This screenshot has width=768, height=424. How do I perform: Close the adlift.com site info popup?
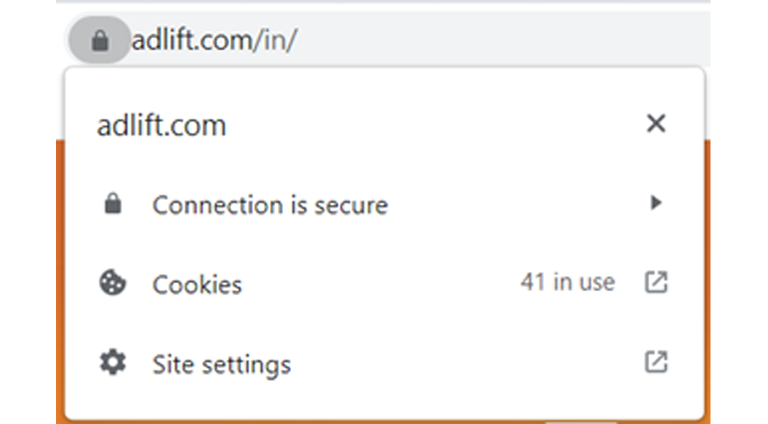(x=656, y=123)
